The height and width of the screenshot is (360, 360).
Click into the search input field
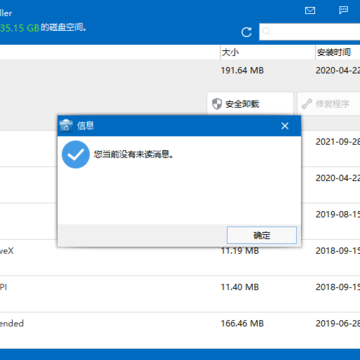coord(310,32)
